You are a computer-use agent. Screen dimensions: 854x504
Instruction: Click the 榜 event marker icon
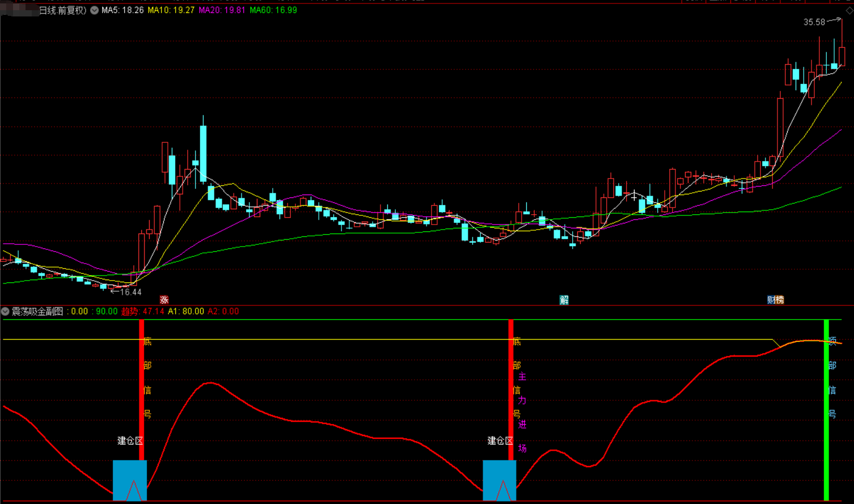[780, 300]
